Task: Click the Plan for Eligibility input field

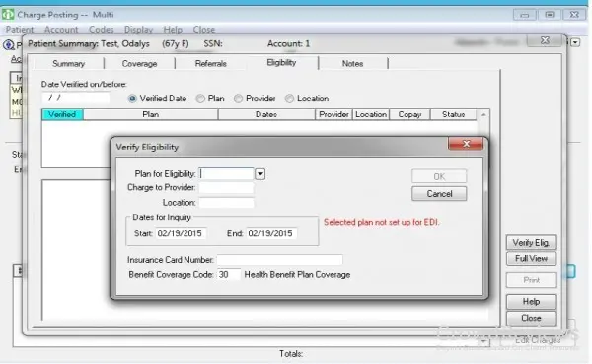Action: pyautogui.click(x=226, y=174)
